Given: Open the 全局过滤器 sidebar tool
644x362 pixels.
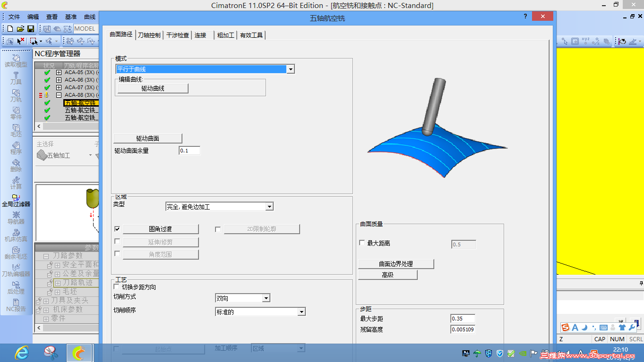Looking at the screenshot, I should pos(16,201).
